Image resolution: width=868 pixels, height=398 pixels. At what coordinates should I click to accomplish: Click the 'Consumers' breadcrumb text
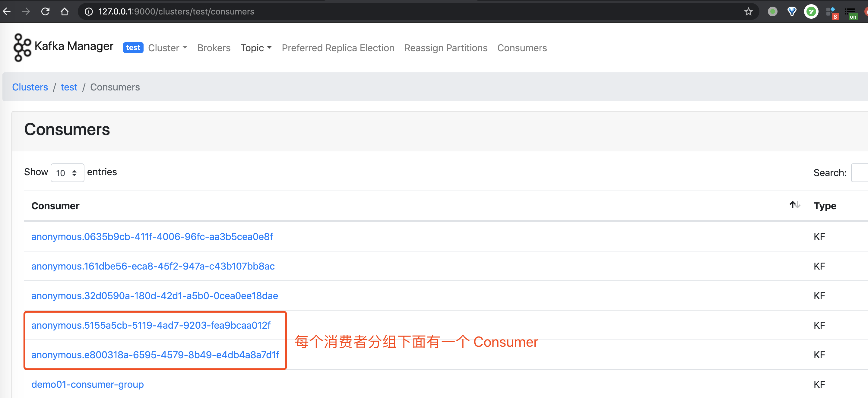click(x=115, y=87)
